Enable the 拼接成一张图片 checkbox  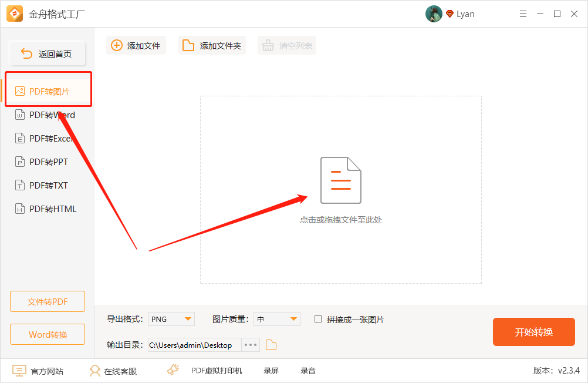318,319
